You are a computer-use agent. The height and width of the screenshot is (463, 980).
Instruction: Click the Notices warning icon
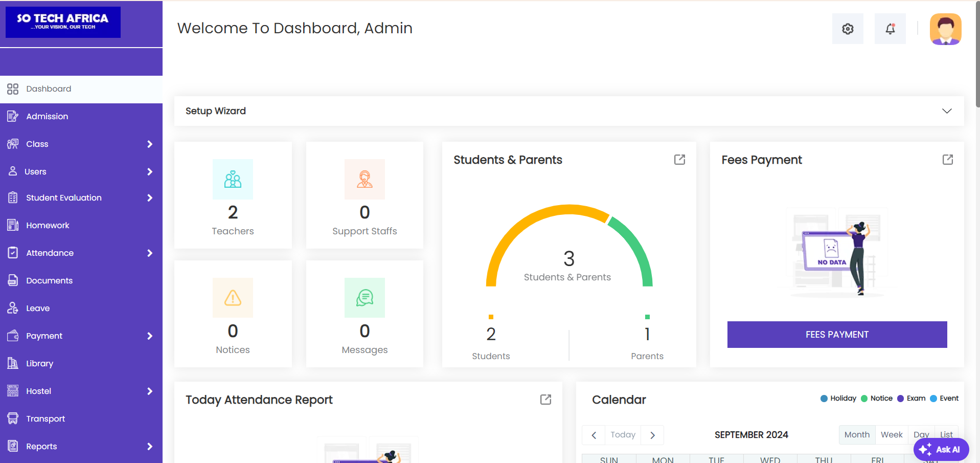tap(233, 298)
